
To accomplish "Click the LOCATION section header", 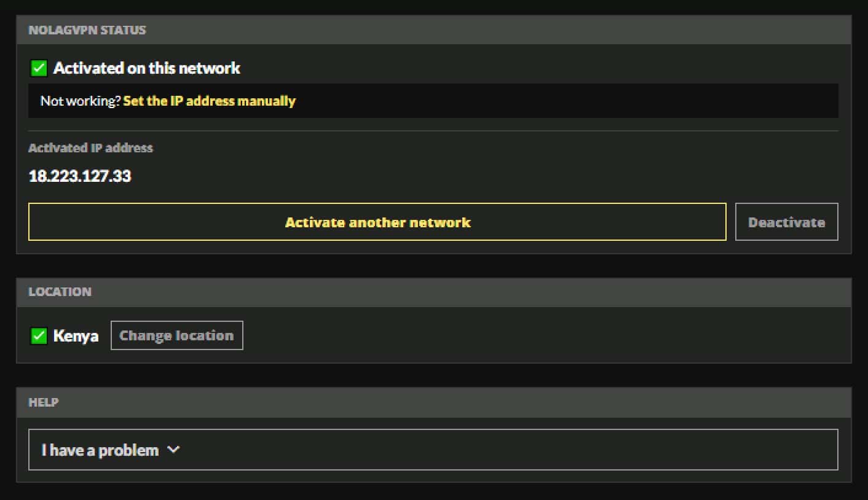I will pyautogui.click(x=60, y=292).
